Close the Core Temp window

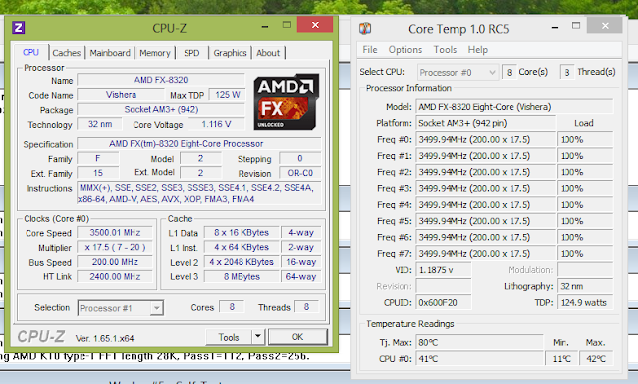605,26
